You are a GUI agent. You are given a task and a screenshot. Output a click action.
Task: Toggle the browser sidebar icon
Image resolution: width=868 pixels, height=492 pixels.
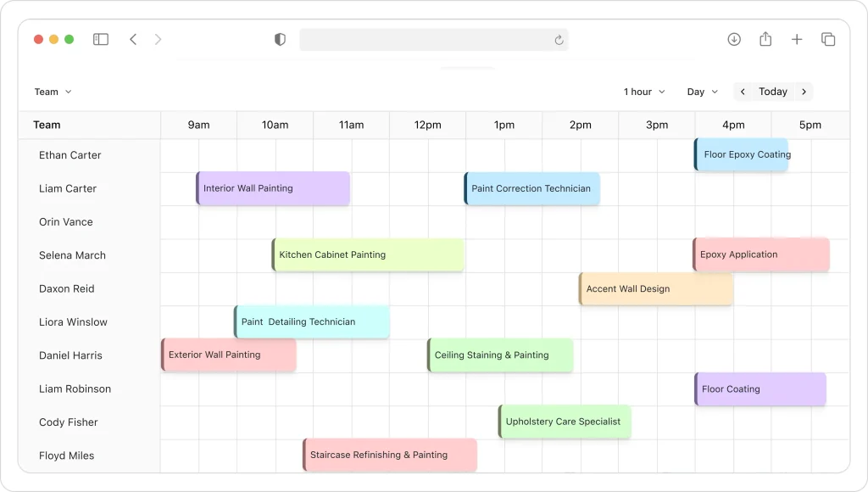[101, 40]
